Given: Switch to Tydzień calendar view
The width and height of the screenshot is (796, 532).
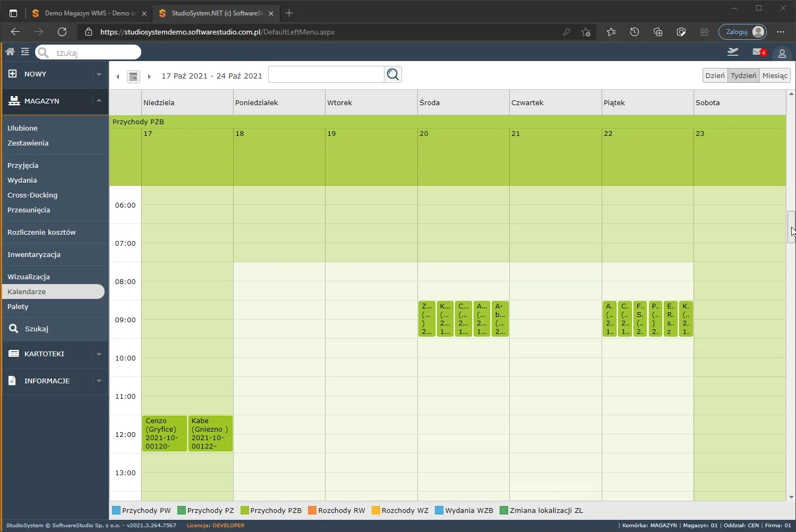Looking at the screenshot, I should tap(743, 75).
